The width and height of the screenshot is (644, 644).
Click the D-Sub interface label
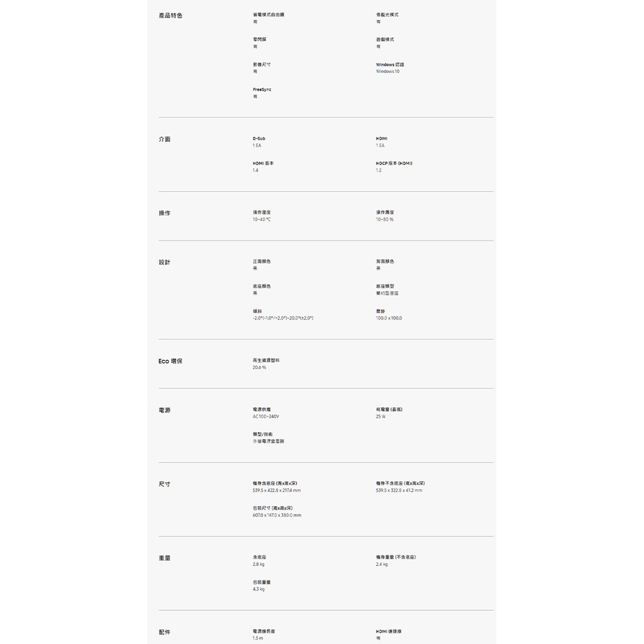(x=259, y=138)
